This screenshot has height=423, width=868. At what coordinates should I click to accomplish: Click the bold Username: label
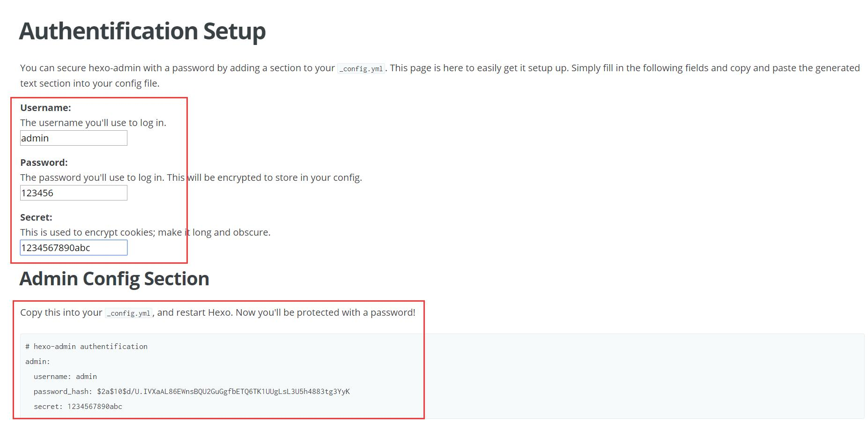click(x=45, y=108)
